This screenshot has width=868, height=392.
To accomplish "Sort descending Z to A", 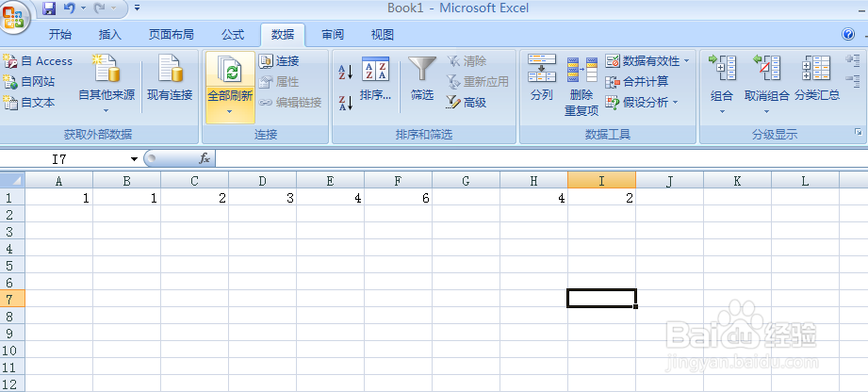I will [346, 103].
